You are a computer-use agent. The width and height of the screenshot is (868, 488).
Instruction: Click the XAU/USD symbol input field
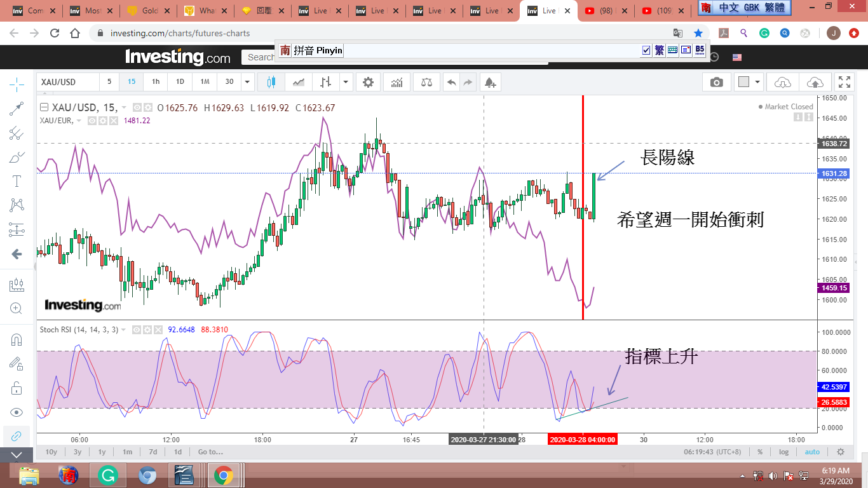tap(67, 82)
